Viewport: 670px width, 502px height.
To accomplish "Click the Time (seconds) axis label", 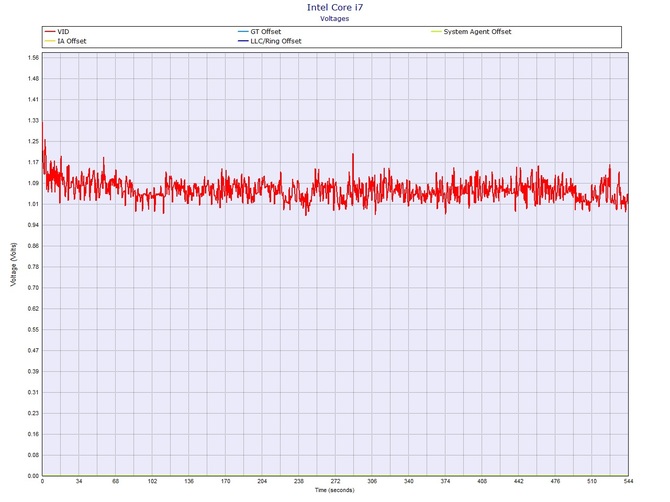I will coord(335,490).
